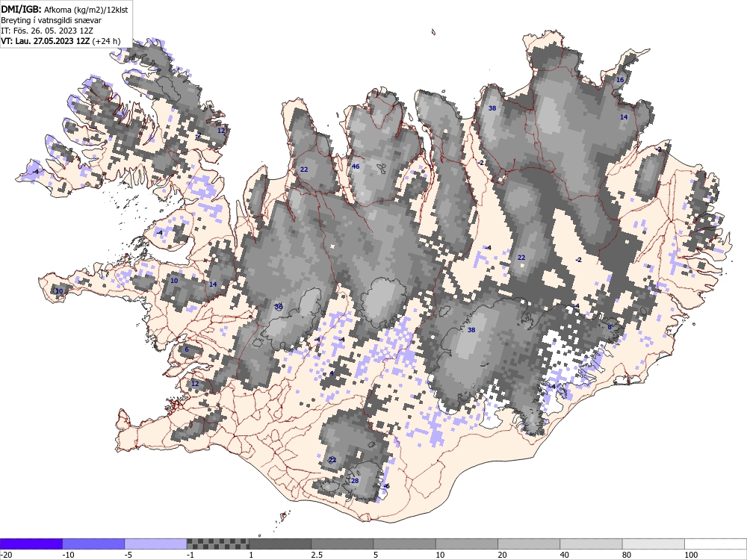Click the light lavender -5 to -1 legend swatch

(x=156, y=544)
